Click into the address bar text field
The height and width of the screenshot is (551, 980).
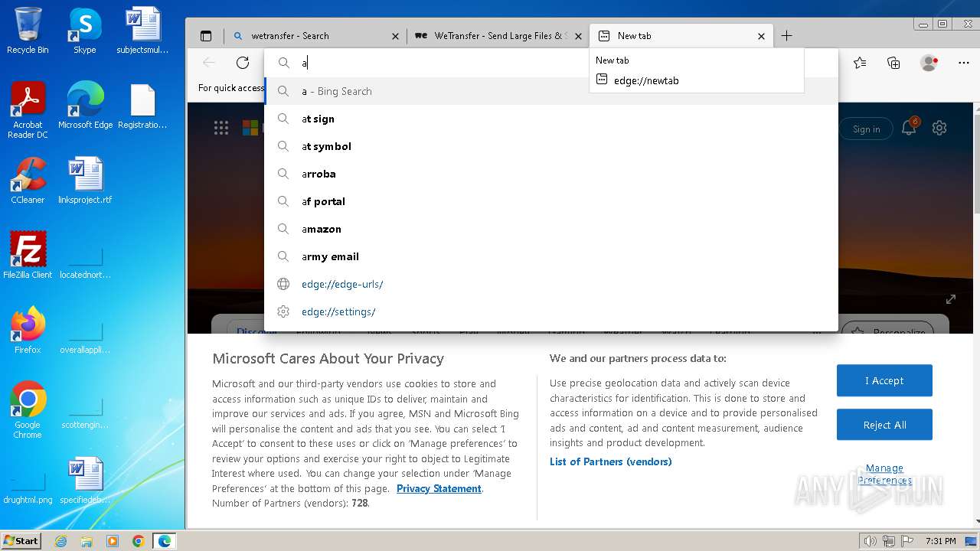pyautogui.click(x=551, y=63)
